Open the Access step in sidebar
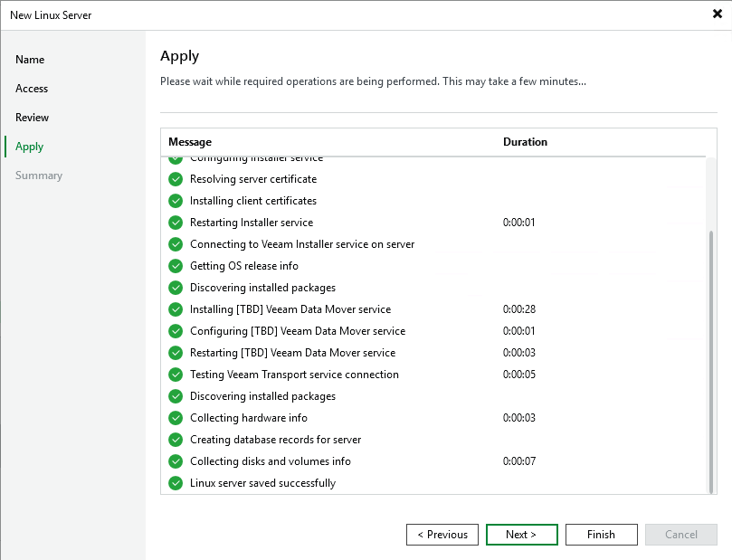Screen dimensions: 732x560 click(32, 89)
